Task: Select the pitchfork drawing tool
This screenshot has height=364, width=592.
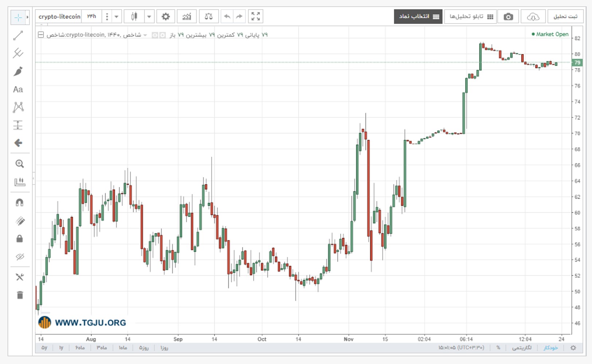Action: pos(18,53)
